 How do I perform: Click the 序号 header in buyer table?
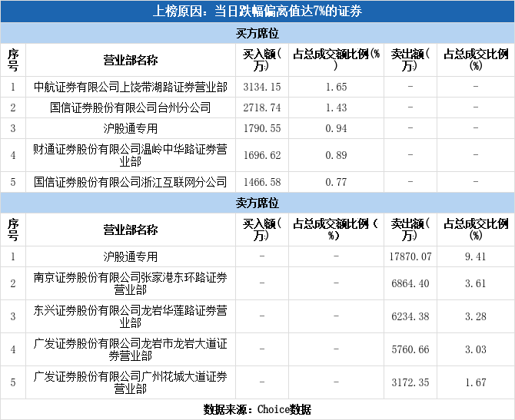point(13,60)
